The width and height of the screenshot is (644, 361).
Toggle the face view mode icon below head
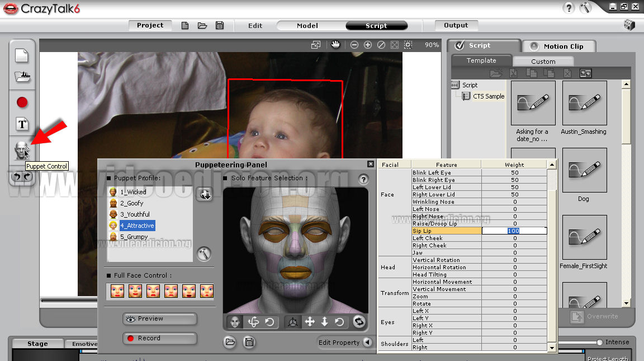point(235,322)
